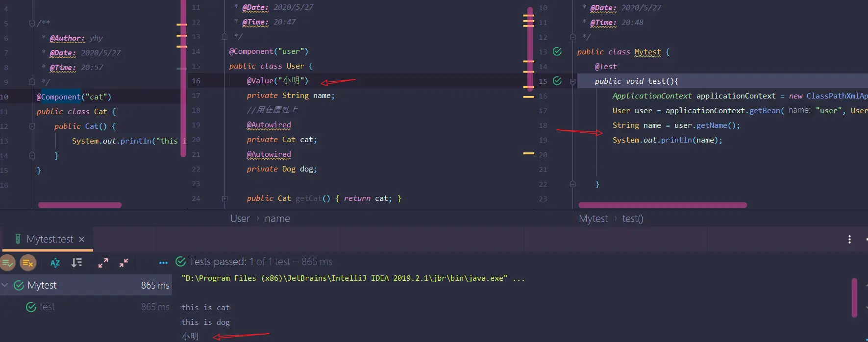Open the vertical three-dot run panel options
The width and height of the screenshot is (868, 342).
849,239
